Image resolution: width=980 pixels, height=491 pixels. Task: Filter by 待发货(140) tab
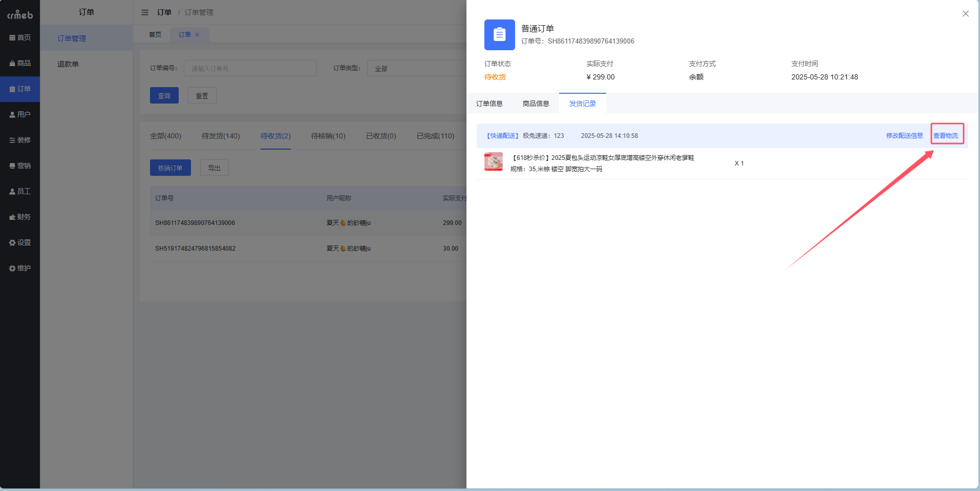point(221,136)
